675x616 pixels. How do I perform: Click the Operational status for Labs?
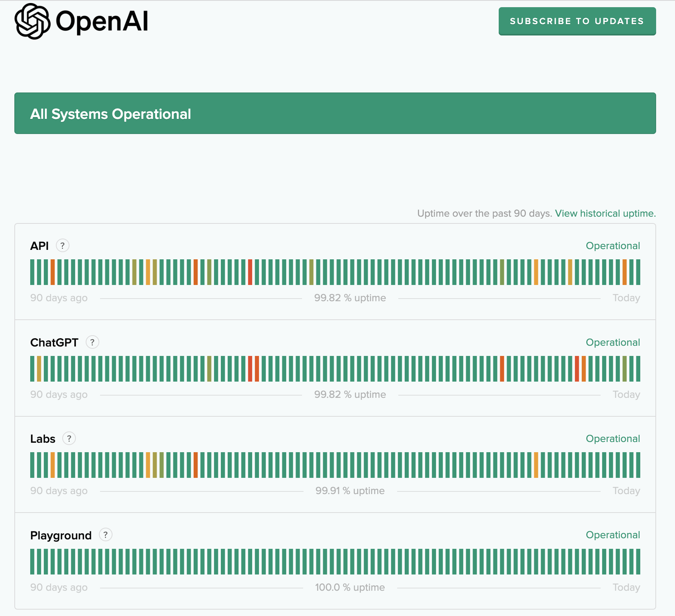point(613,439)
